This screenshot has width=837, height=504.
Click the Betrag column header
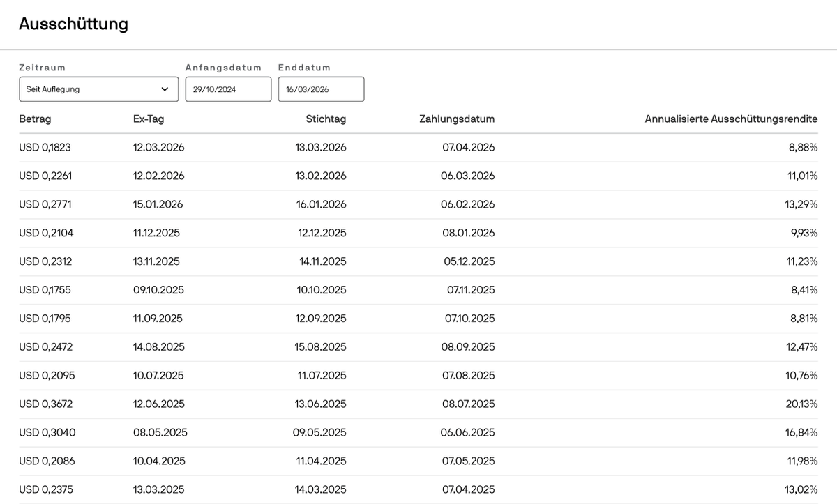point(35,119)
